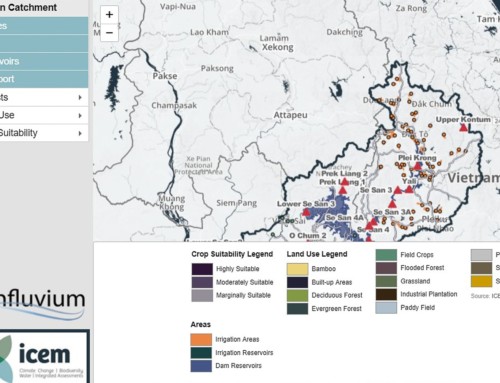Click the Paksong map label
The image size is (500, 383).
(x=217, y=68)
